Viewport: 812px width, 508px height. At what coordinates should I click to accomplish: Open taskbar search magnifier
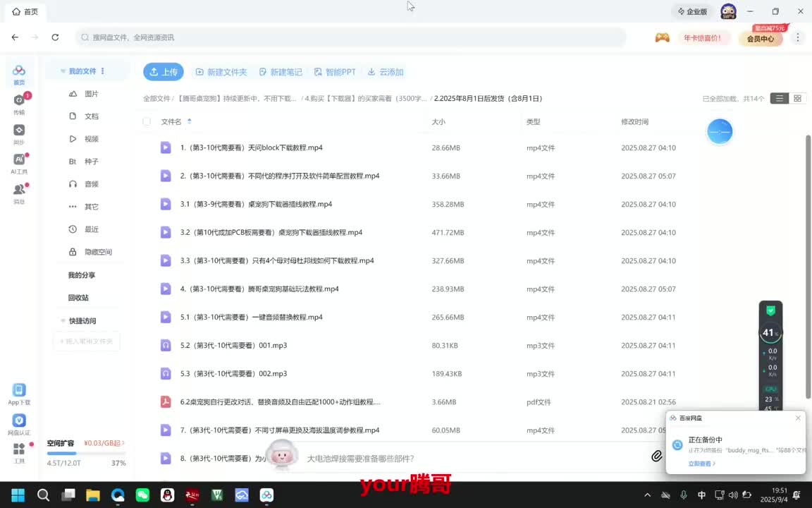43,495
